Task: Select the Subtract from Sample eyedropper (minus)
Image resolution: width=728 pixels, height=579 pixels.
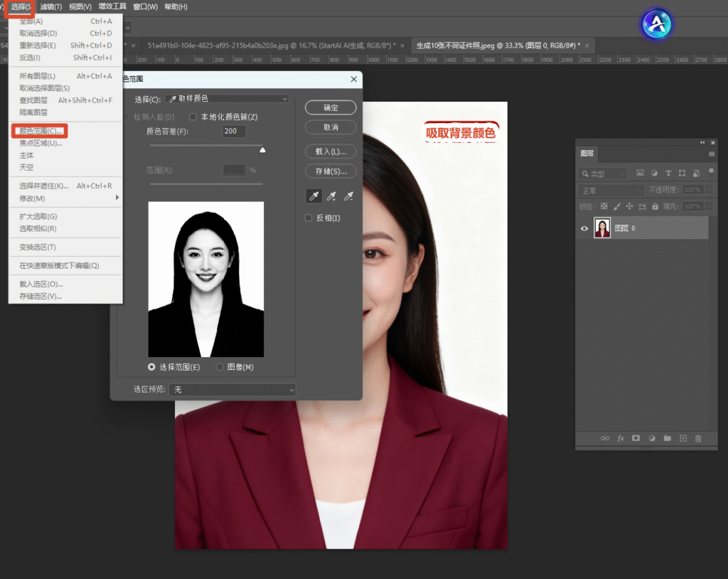Action: click(348, 196)
